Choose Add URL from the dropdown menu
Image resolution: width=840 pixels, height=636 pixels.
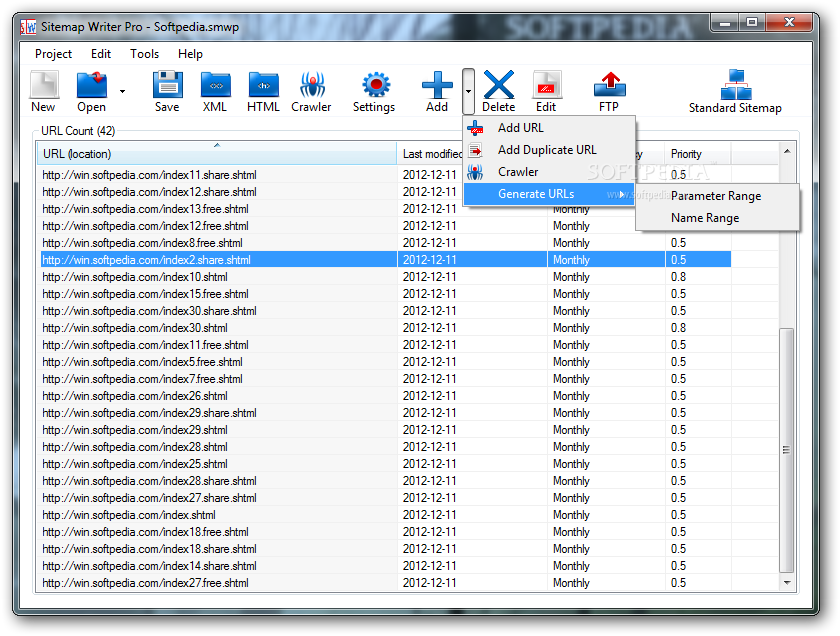coord(549,128)
